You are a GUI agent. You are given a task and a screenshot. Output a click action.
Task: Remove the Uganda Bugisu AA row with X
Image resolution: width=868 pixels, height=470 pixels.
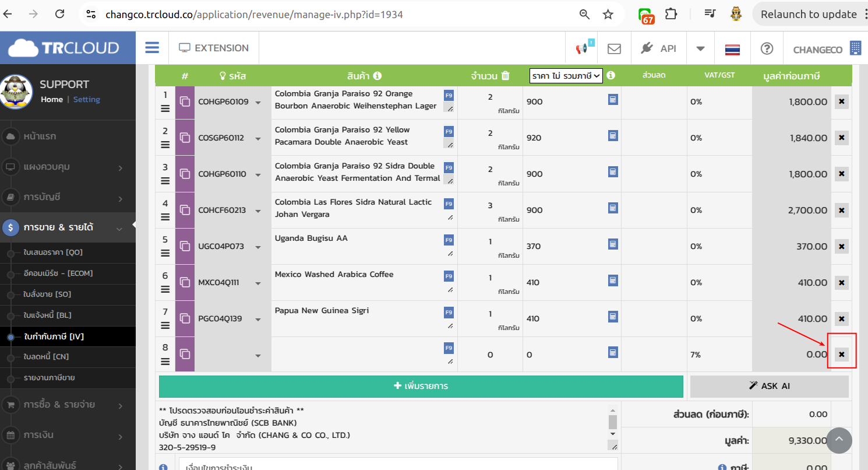coord(841,247)
